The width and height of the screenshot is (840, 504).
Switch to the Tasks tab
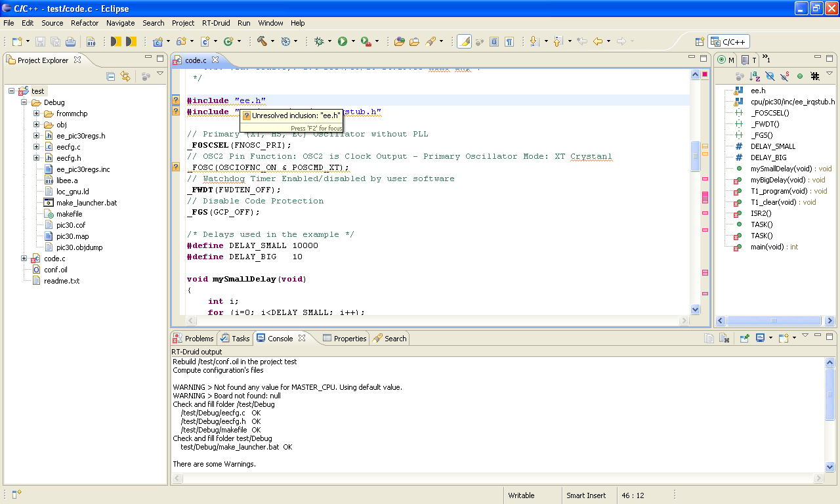pyautogui.click(x=234, y=339)
